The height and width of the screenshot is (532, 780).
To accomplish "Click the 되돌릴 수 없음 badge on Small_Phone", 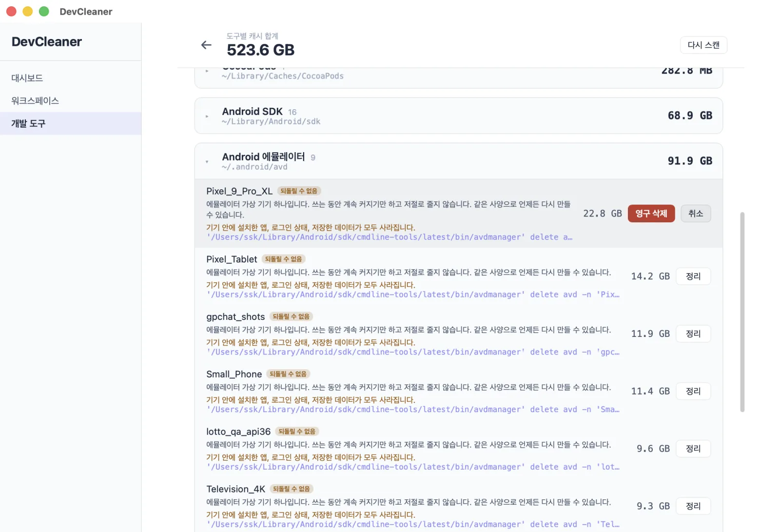I will 288,374.
